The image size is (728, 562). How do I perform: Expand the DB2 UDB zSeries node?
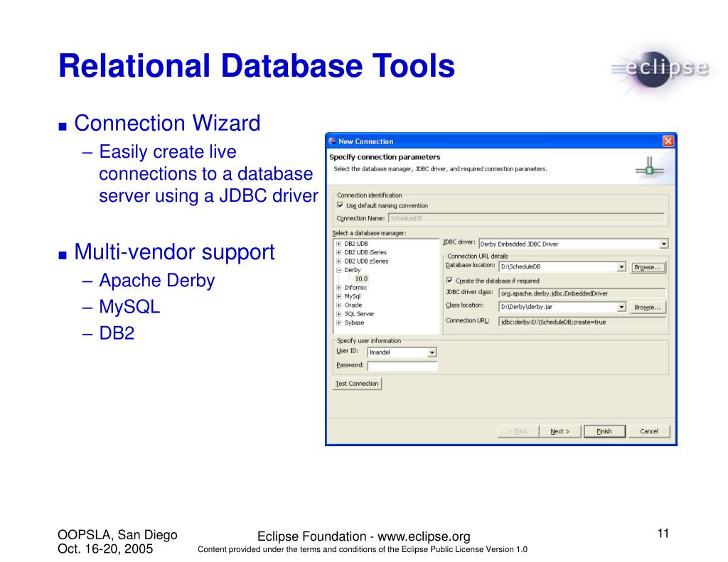point(339,261)
